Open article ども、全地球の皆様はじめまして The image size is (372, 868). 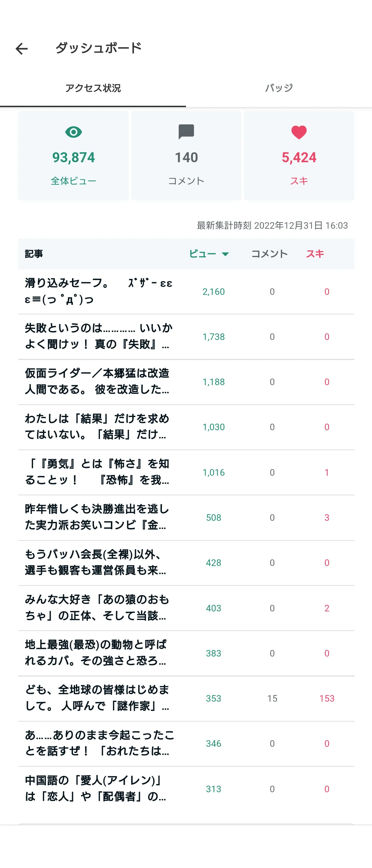click(186, 698)
